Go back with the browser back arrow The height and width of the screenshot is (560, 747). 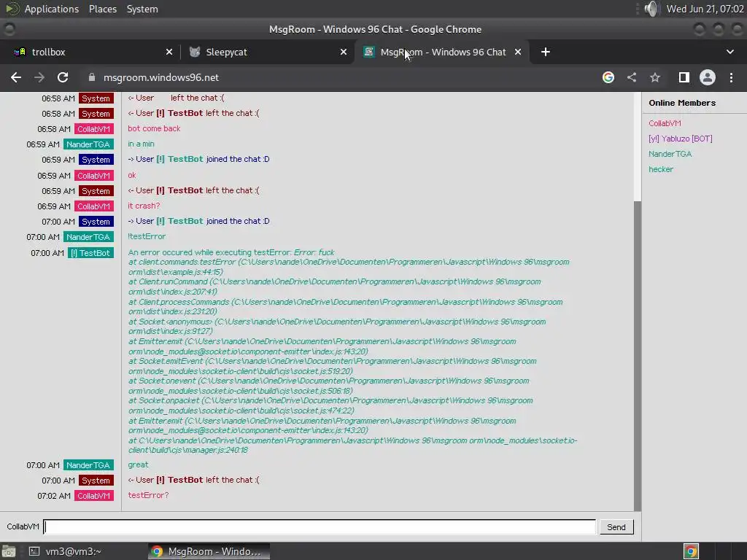[16, 77]
